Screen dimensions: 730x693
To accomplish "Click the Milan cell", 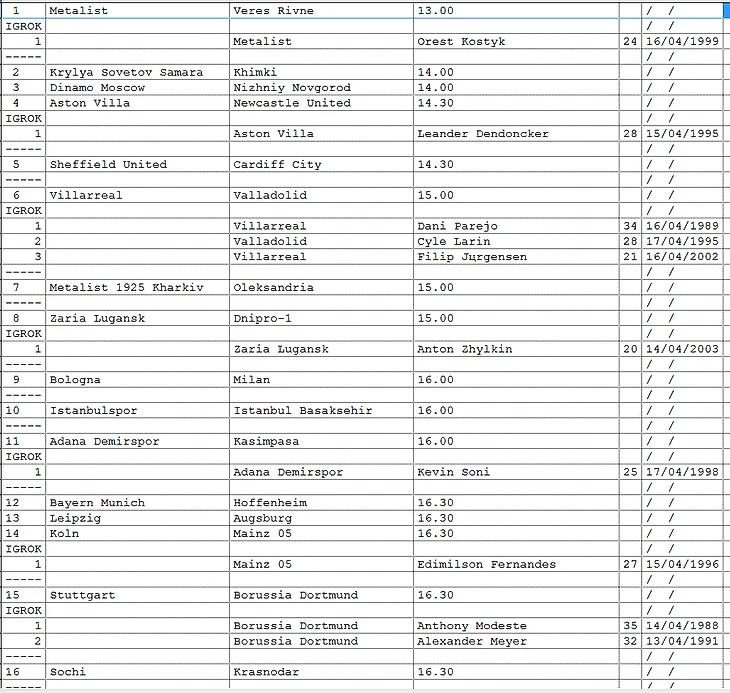I will tap(321, 379).
